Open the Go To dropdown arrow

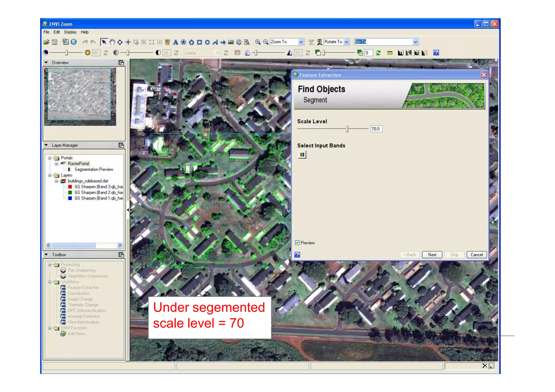pyautogui.click(x=415, y=42)
